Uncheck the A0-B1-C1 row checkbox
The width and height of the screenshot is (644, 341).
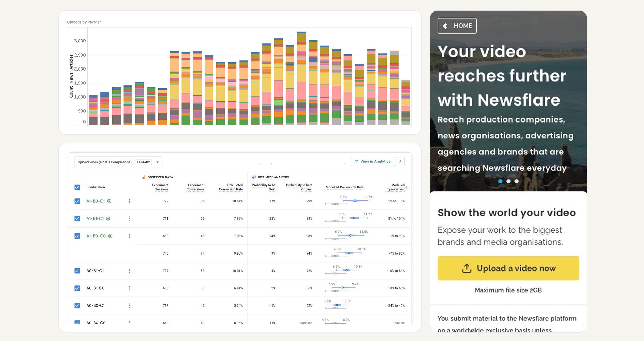[77, 271]
